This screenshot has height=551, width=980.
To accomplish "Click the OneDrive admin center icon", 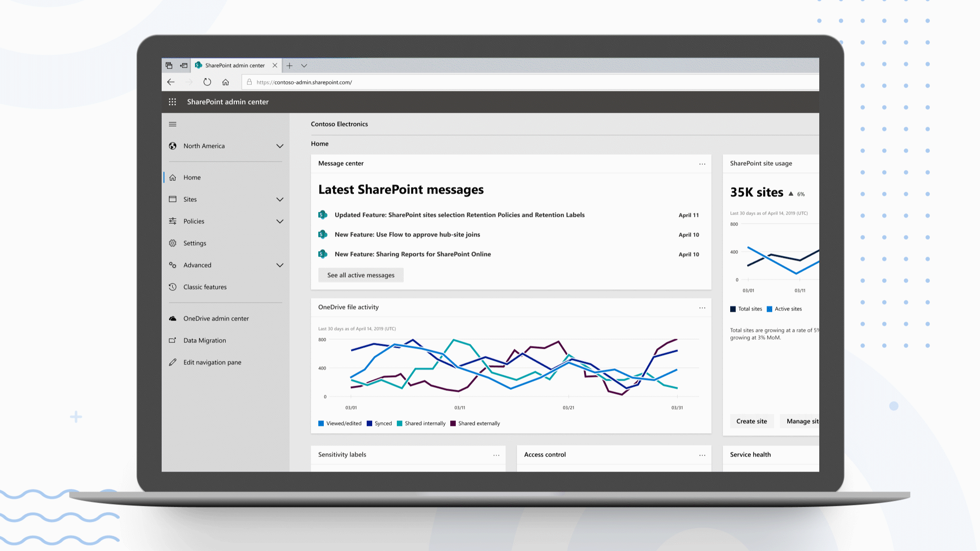I will 174,318.
